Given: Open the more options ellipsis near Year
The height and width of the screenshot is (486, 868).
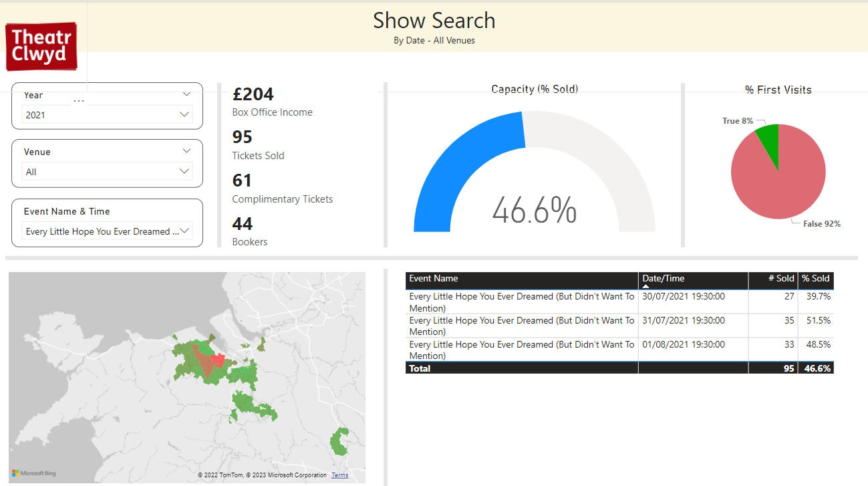Looking at the screenshot, I should pos(79,101).
